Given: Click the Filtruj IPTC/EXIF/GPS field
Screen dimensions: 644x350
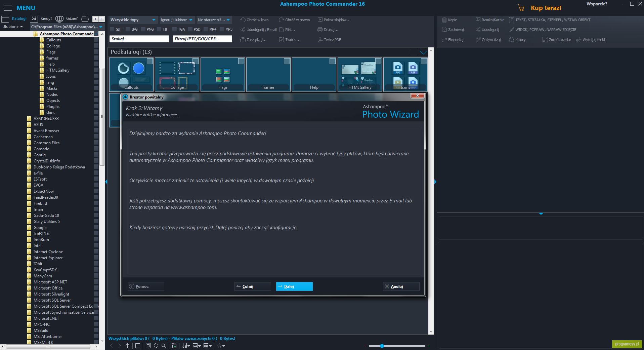Looking at the screenshot, I should tap(202, 39).
